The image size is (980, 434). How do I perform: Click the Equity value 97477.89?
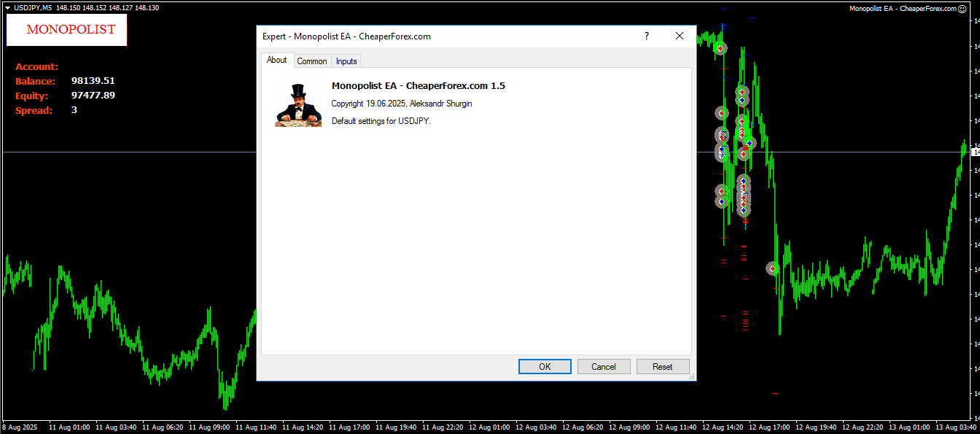(93, 96)
